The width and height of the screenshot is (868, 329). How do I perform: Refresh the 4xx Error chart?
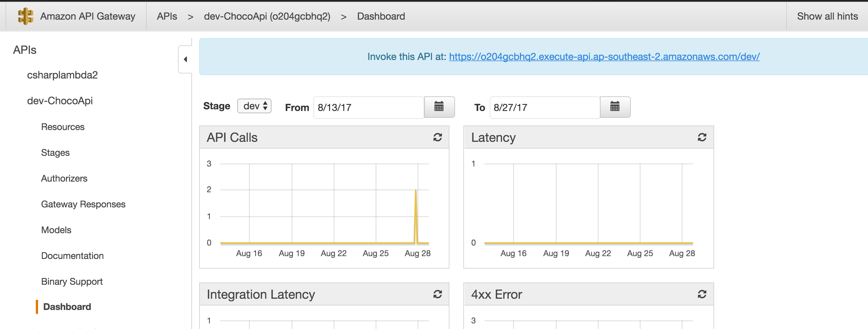pos(702,294)
